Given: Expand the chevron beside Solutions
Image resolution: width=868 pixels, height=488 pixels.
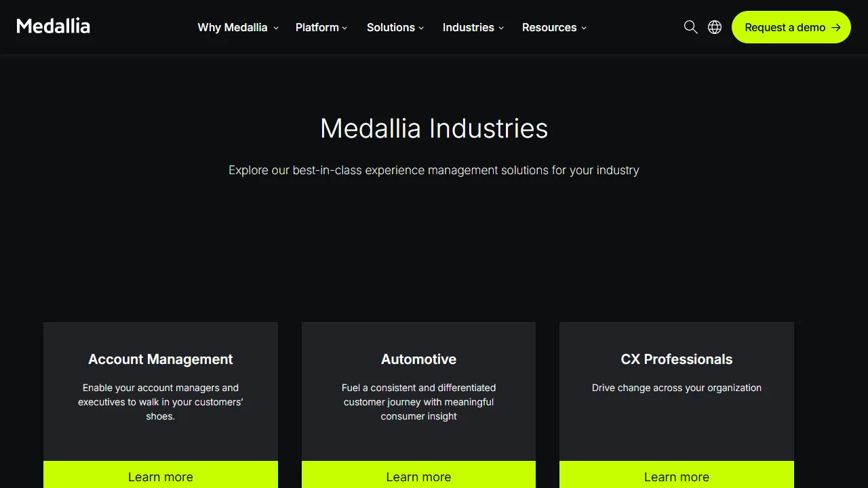Looking at the screenshot, I should click(421, 28).
